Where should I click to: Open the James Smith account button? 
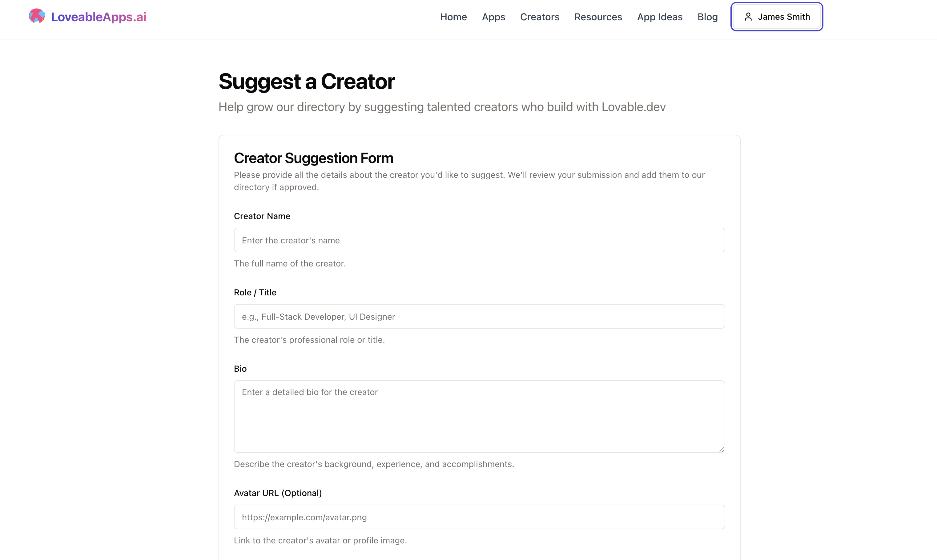click(777, 17)
